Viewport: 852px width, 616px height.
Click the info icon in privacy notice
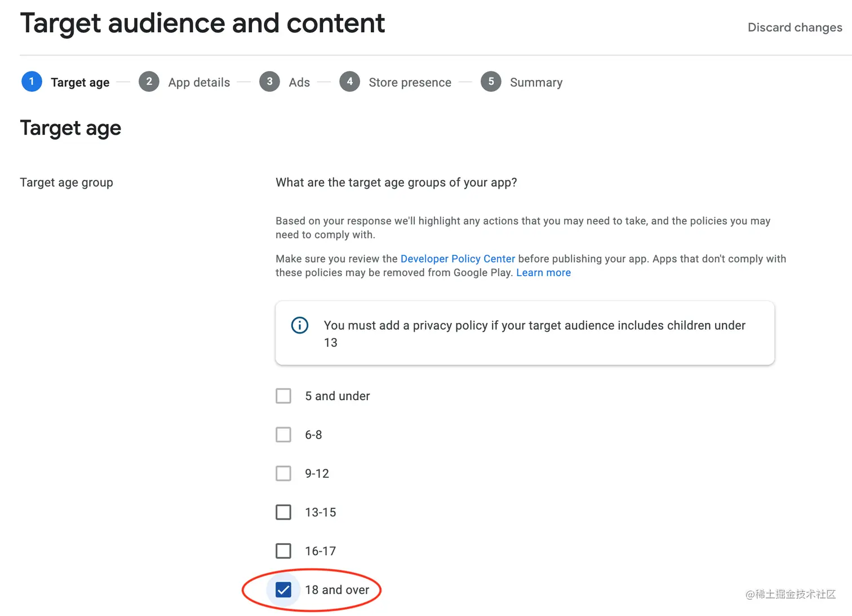pos(300,325)
